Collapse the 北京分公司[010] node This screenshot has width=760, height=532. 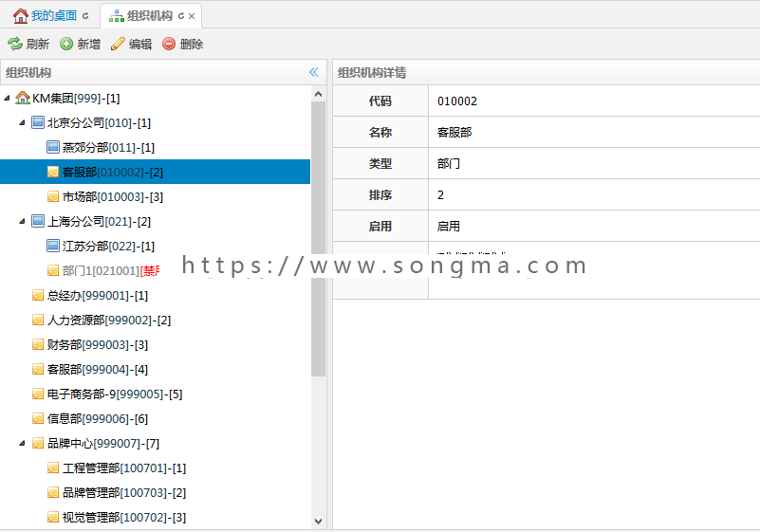[x=22, y=123]
